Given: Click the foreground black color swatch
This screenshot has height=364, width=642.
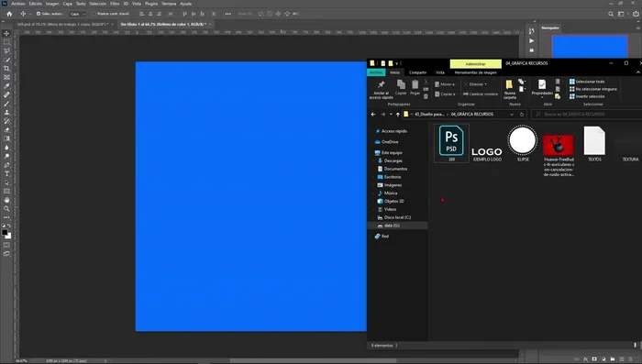Looking at the screenshot, I should coord(5,233).
